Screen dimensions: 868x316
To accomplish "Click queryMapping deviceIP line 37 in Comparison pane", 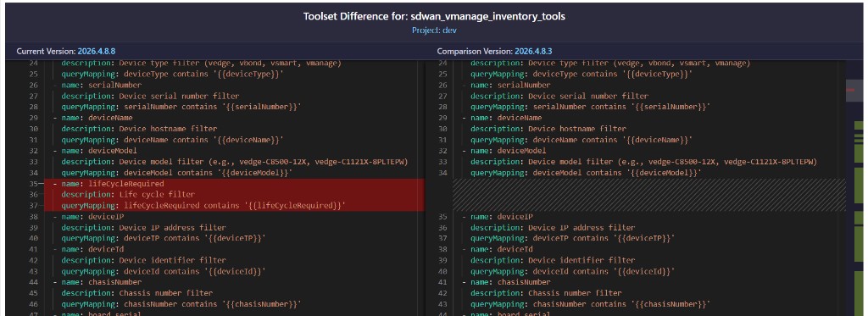I will click(573, 239).
